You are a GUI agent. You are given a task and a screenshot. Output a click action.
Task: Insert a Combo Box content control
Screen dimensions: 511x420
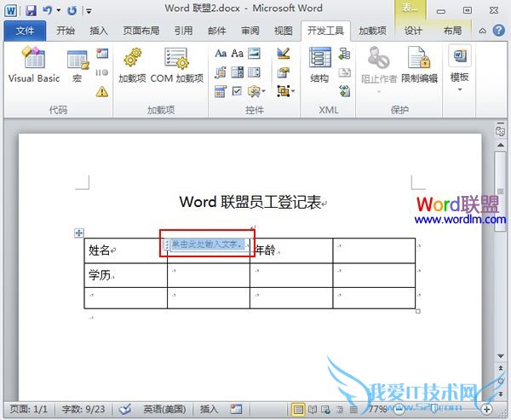(x=238, y=72)
